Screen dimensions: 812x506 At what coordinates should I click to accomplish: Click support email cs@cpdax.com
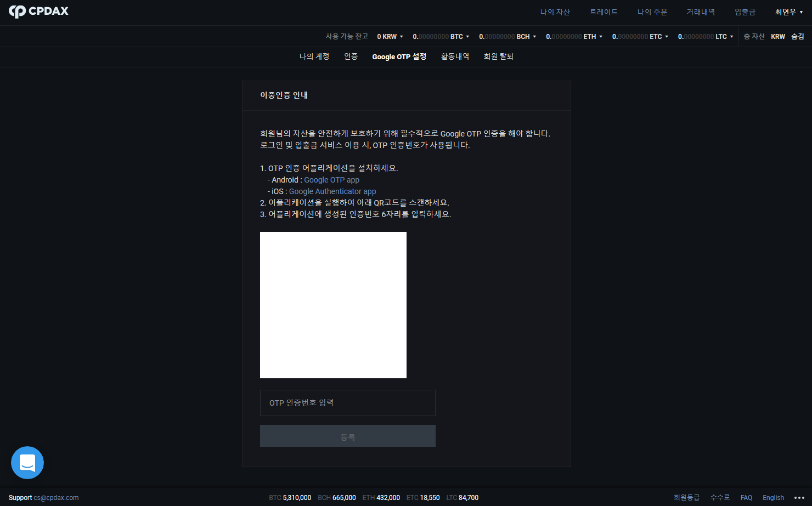tap(56, 498)
